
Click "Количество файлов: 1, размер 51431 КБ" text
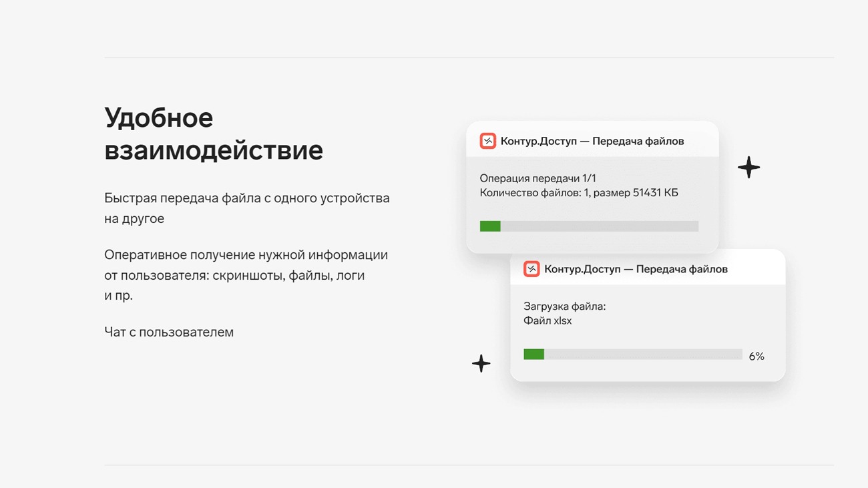pyautogui.click(x=578, y=193)
